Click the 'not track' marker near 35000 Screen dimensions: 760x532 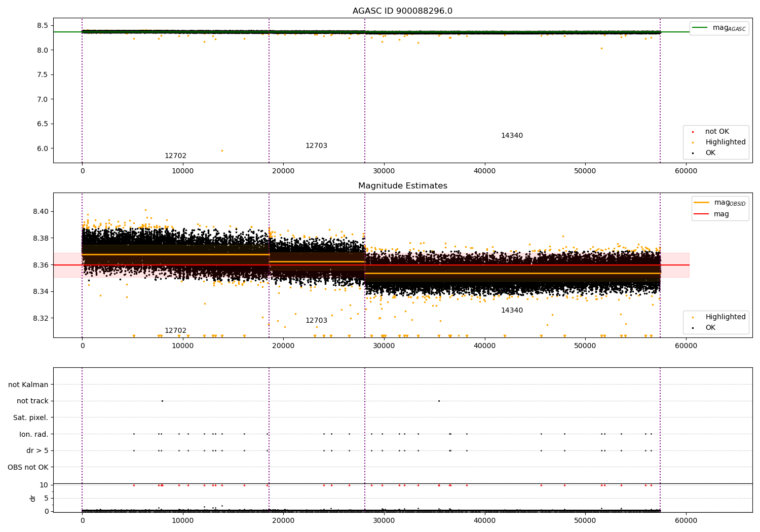(439, 401)
